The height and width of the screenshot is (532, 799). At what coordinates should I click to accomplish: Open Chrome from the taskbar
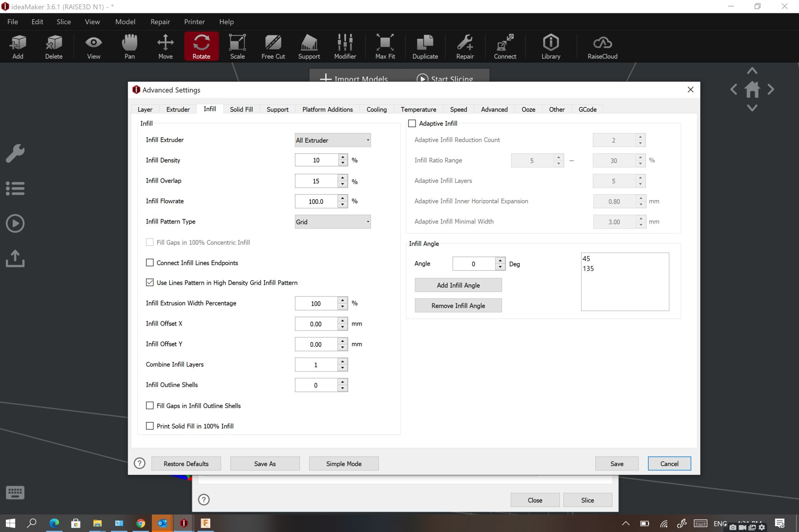[141, 523]
